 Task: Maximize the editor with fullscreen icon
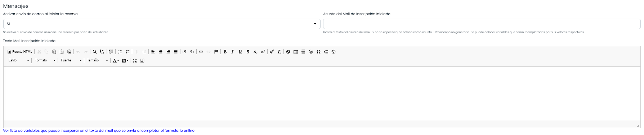click(135, 61)
